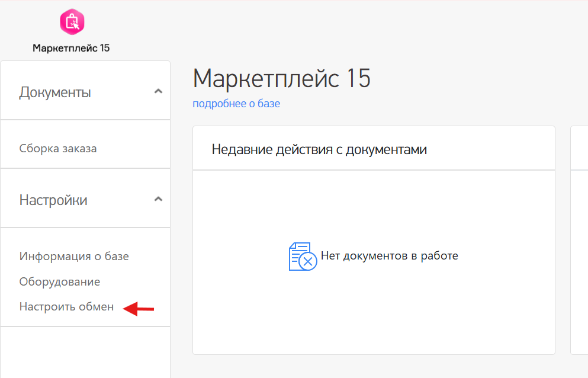The height and width of the screenshot is (378, 588).
Task: Open Сборка заказа document type
Action: [58, 149]
